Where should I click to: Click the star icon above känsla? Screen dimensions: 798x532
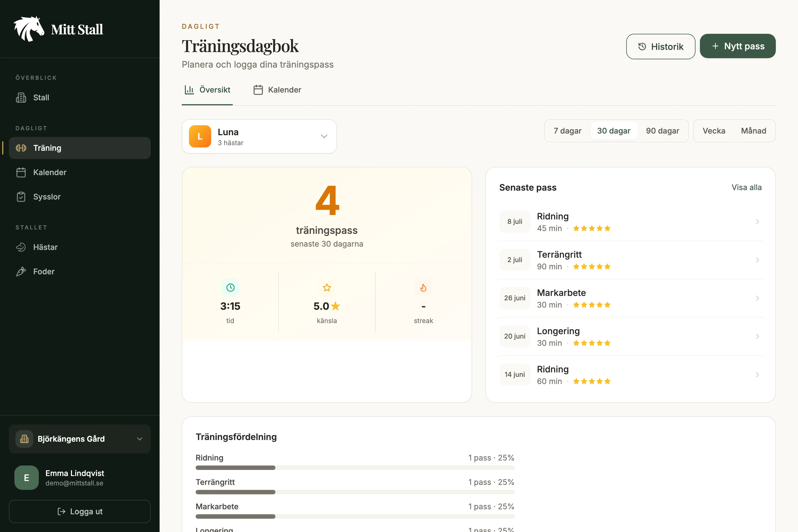pos(327,288)
